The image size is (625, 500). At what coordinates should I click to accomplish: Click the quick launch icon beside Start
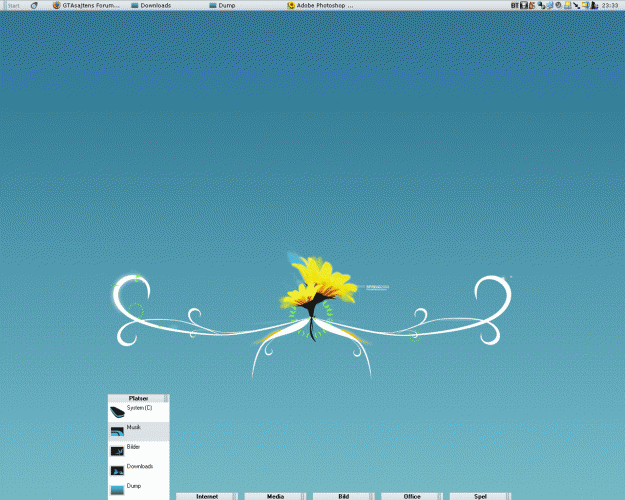point(34,5)
